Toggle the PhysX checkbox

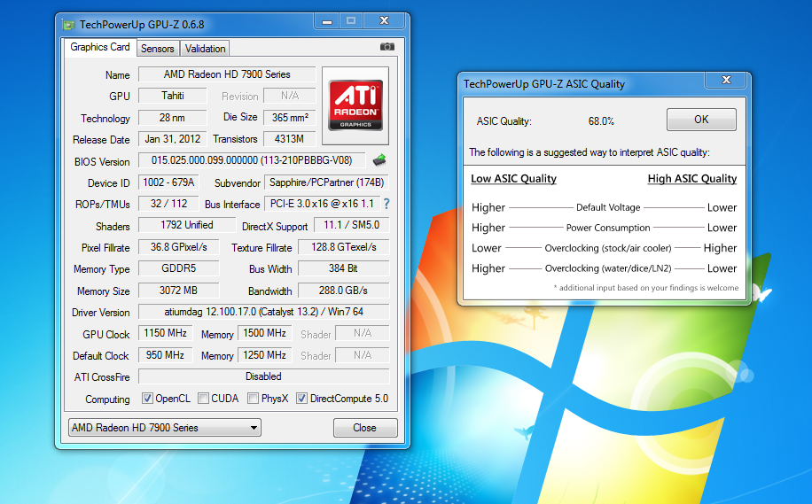pyautogui.click(x=253, y=399)
